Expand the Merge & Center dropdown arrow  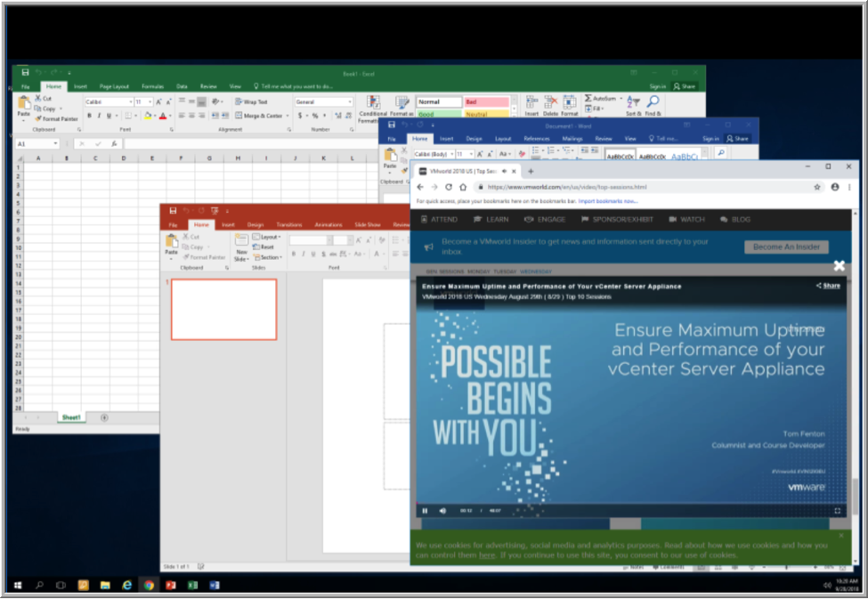click(288, 116)
